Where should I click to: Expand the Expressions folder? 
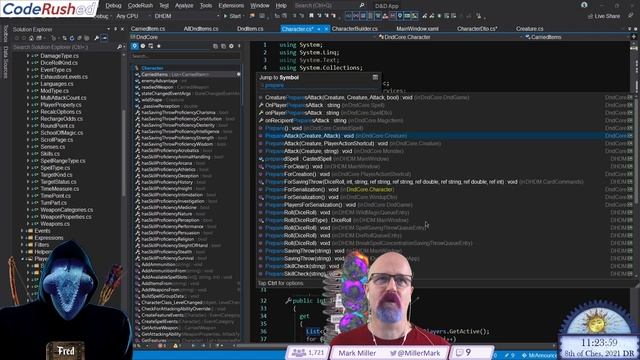point(22,238)
